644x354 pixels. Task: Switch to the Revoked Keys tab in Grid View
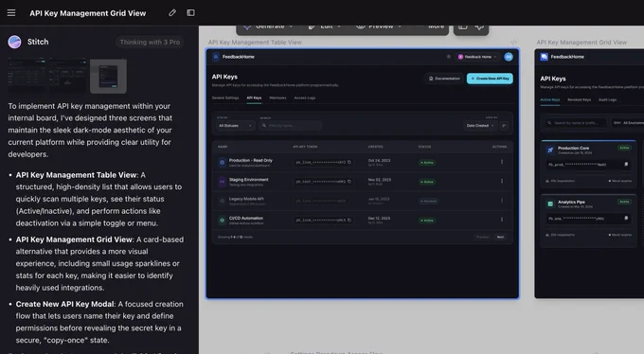tap(579, 99)
